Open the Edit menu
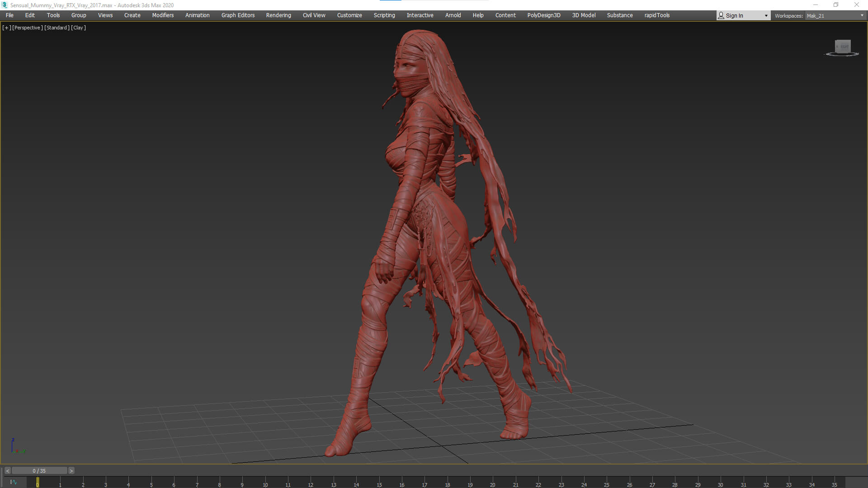This screenshot has height=488, width=868. click(30, 15)
